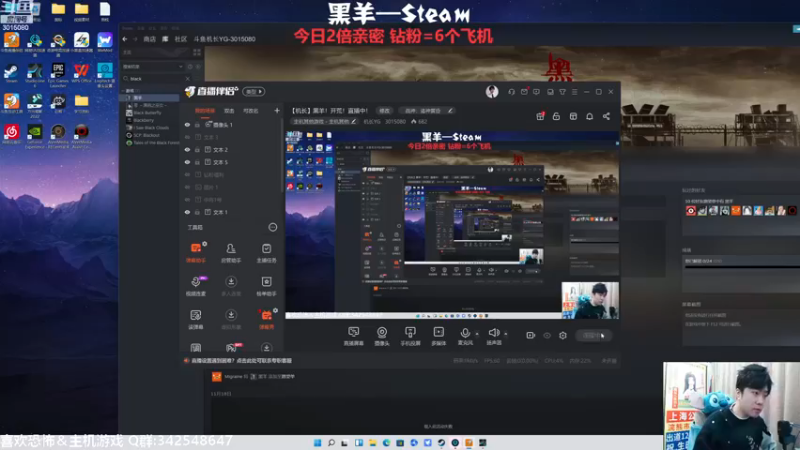The height and width of the screenshot is (450, 800).
Task: Open the streamer avatar in title bar
Action: point(492,92)
